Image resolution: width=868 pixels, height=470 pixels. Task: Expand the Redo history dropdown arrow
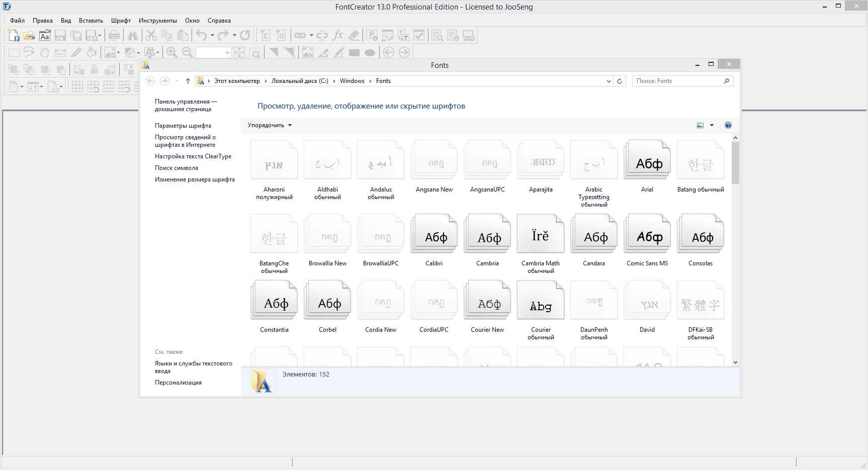234,35
